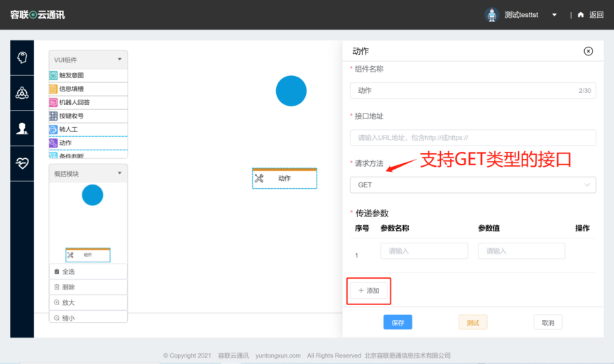Click the blue circle in overview minimap
The image size is (614, 364).
(x=92, y=195)
